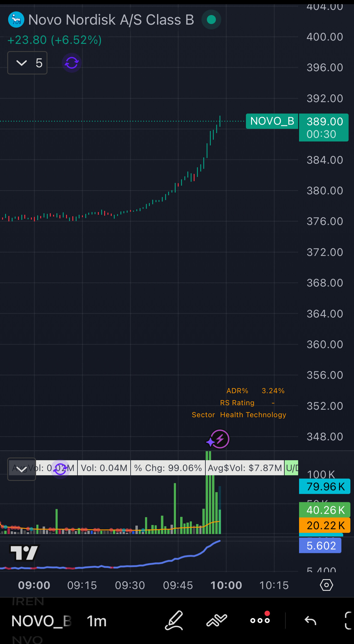Collapse the volume pane legend chevron
Screen dimensions: 354x644
pyautogui.click(x=22, y=469)
